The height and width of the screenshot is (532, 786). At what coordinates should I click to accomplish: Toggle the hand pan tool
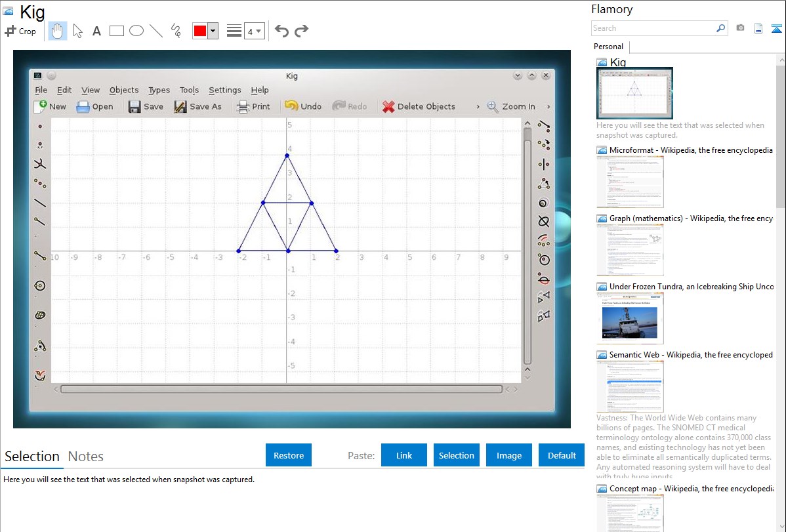58,31
